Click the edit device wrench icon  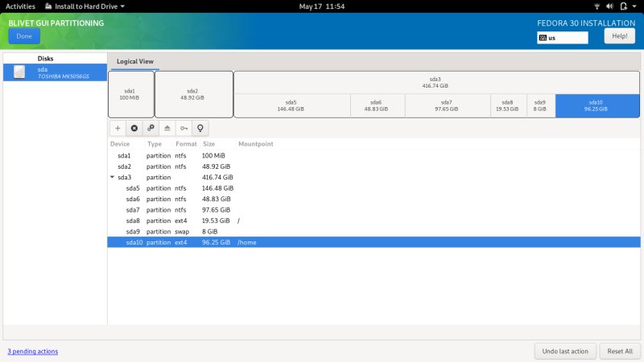(151, 128)
